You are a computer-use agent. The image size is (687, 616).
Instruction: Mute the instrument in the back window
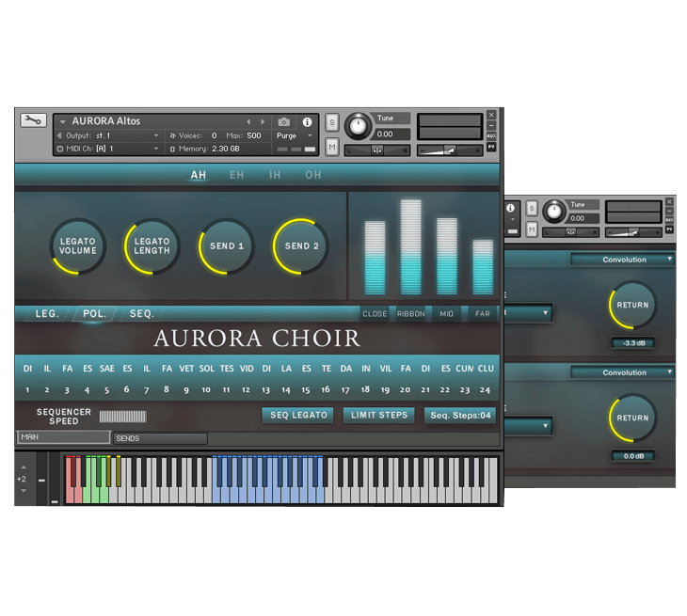tap(532, 229)
